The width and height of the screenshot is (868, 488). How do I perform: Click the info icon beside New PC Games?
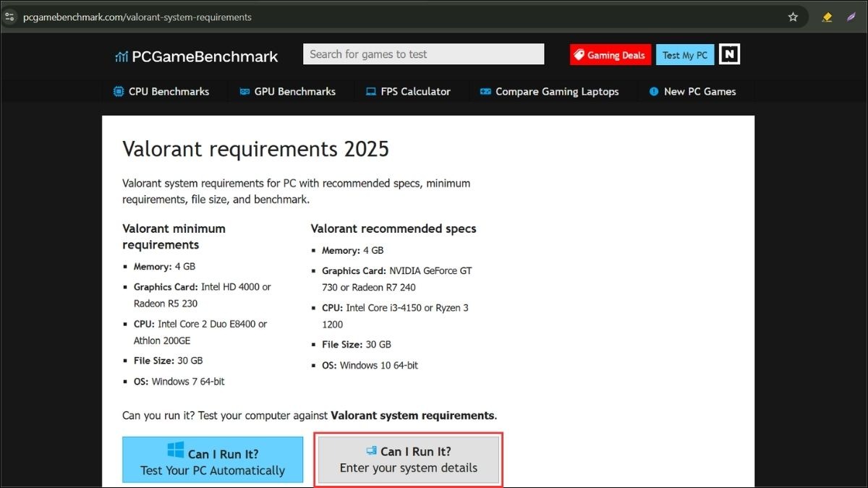(654, 92)
